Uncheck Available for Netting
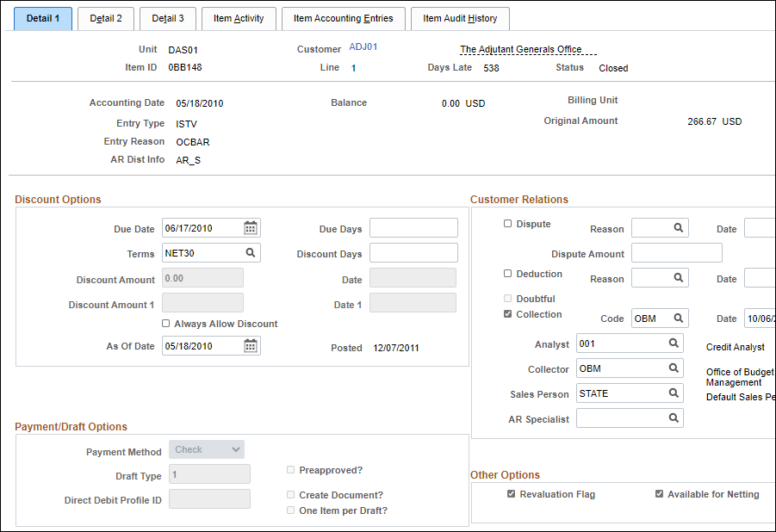 (659, 494)
